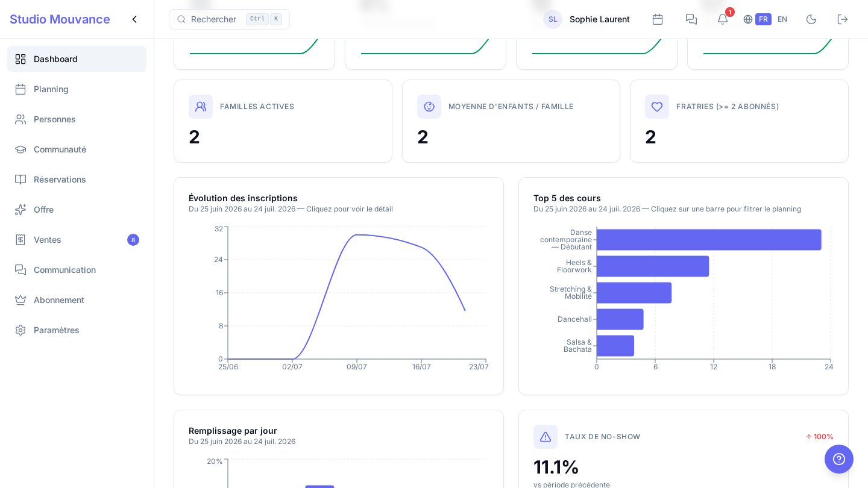
Task: Click the MOYENNE D'ENFANTS / FAMILLE label
Action: pyautogui.click(x=511, y=107)
